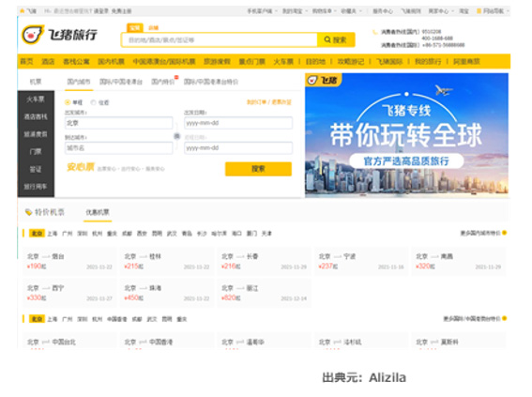532x397 pixels.
Task: Select the round-trip (往返) radio button
Action: tap(93, 102)
